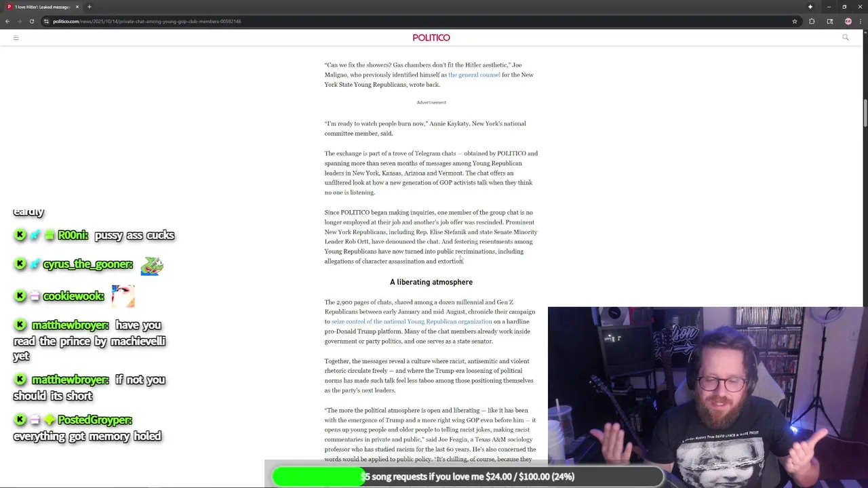
Task: Click the streamer webcam overlay
Action: coord(708,396)
